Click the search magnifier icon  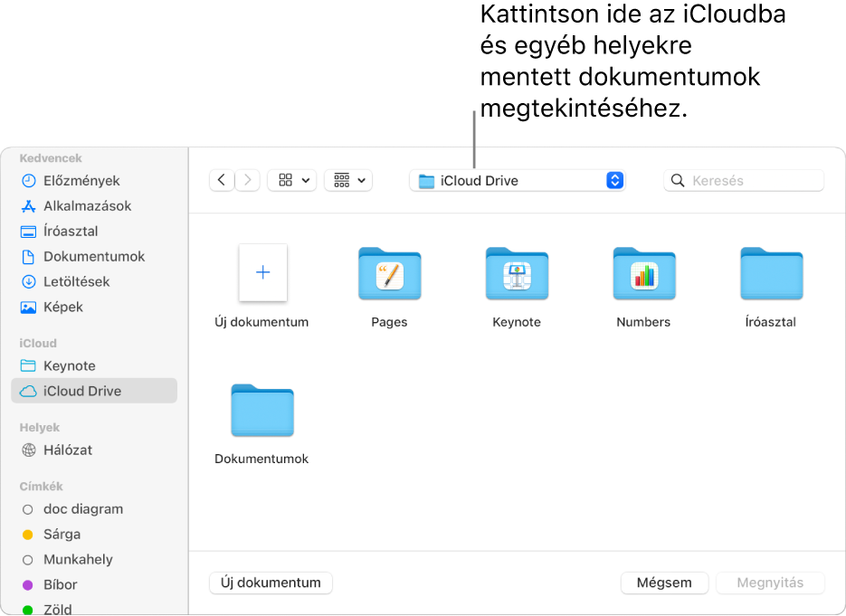tap(678, 181)
